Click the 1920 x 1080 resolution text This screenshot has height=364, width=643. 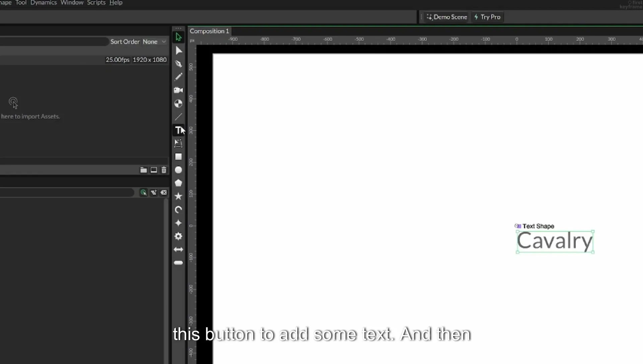(150, 60)
